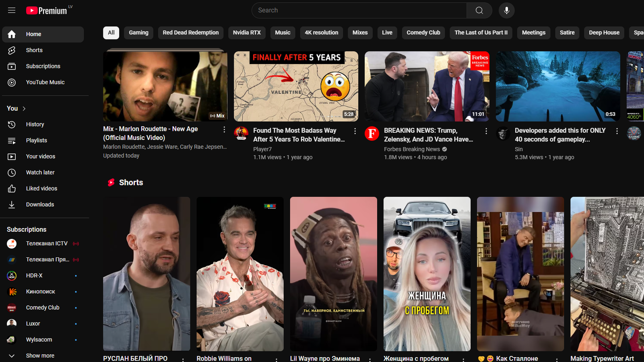Select the 4K resolution chip
The height and width of the screenshot is (362, 644).
pyautogui.click(x=322, y=33)
